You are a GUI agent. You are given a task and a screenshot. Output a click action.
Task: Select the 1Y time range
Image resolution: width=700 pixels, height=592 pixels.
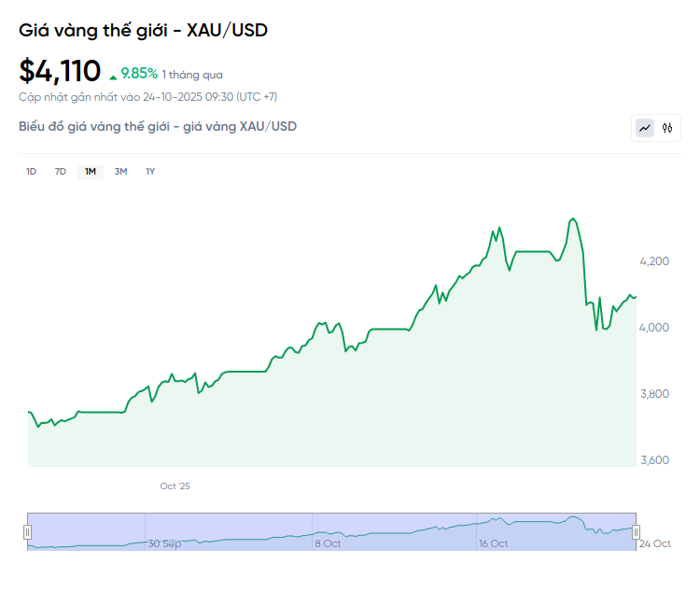[150, 171]
